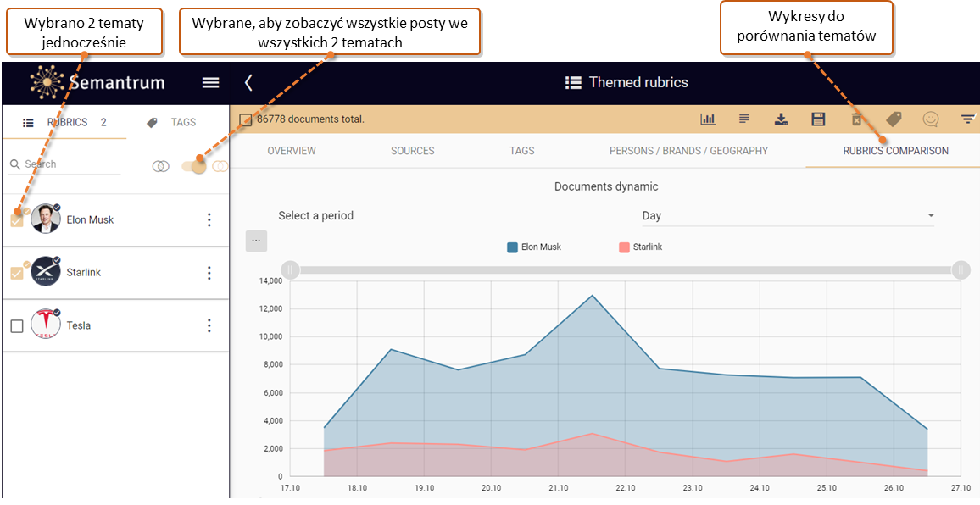Uncheck the Starlink rubric checkbox
This screenshot has height=505, width=980.
(17, 273)
